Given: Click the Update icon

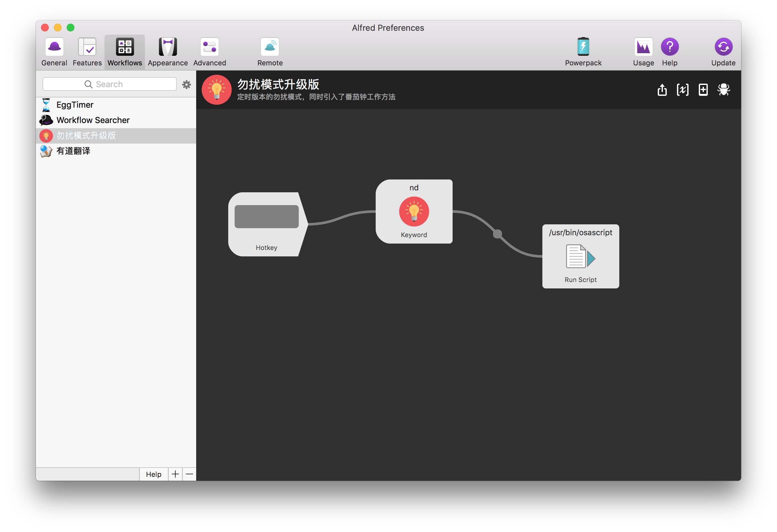Looking at the screenshot, I should point(722,51).
